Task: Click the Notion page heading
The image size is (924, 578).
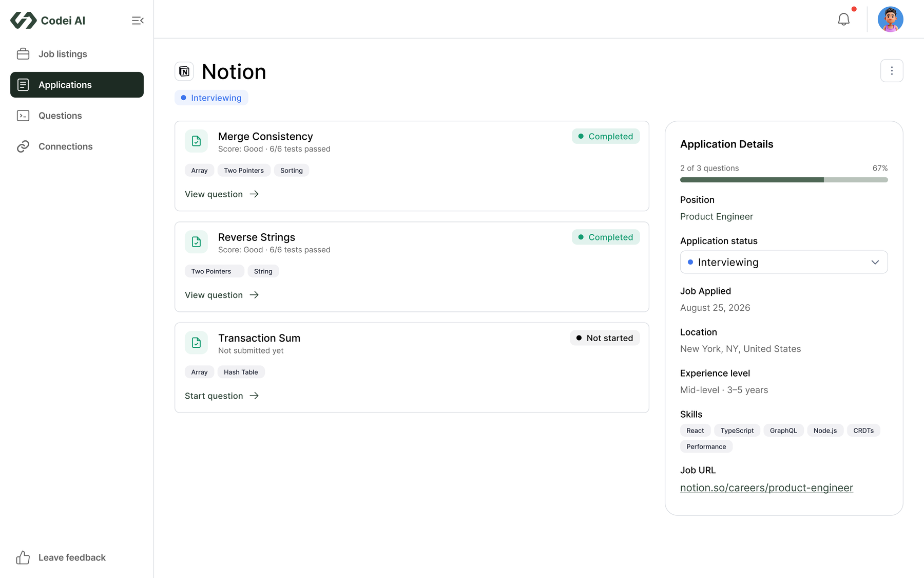Action: click(234, 71)
